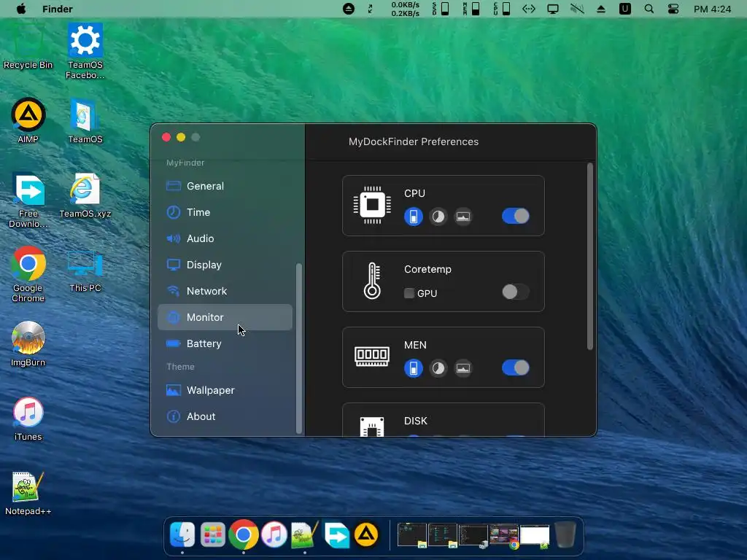Select the iTunes desktop icon
This screenshot has height=560, width=747.
(x=28, y=419)
